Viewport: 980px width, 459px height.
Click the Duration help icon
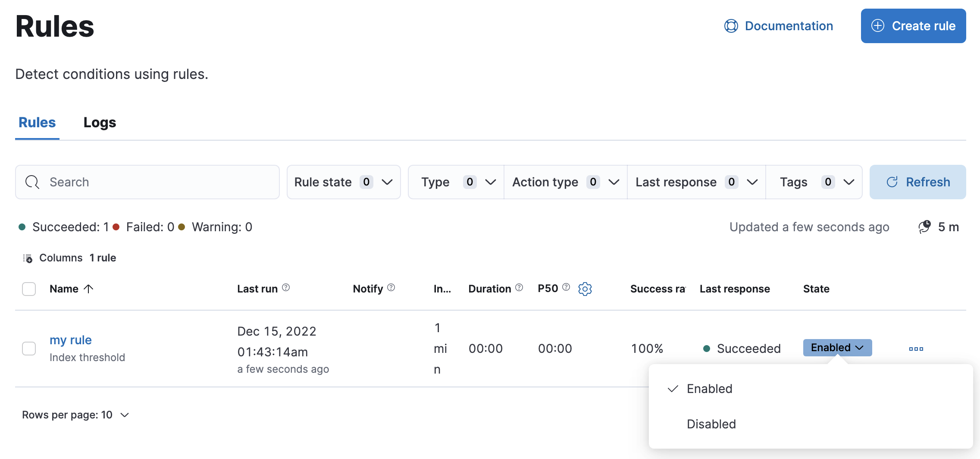click(519, 287)
